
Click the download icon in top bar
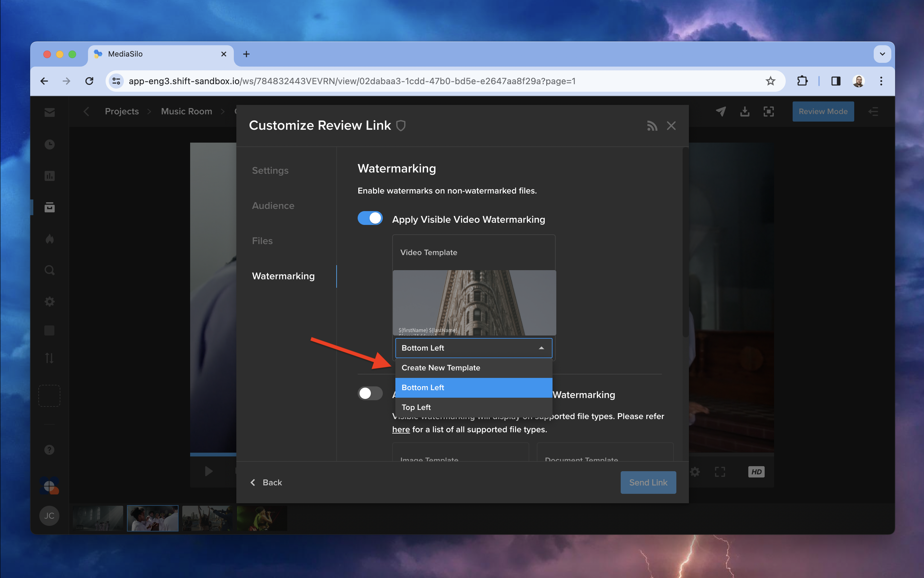coord(745,111)
